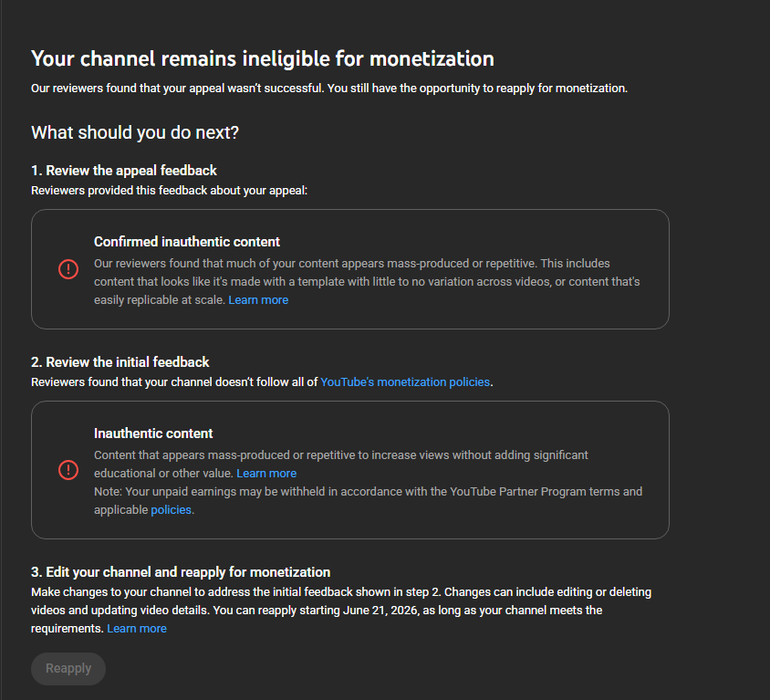Viewport: 770px width, 700px height.
Task: Click the Reapply button
Action: click(68, 669)
